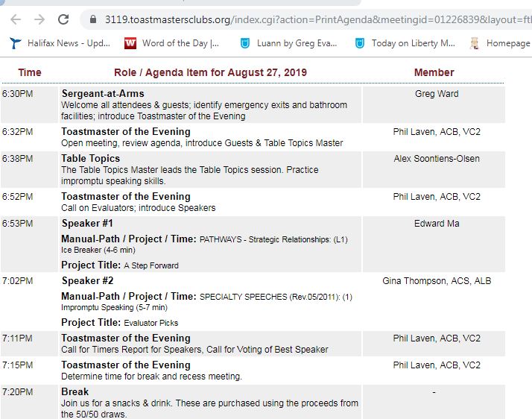
Task: Click Edward Ma member name
Action: (437, 224)
